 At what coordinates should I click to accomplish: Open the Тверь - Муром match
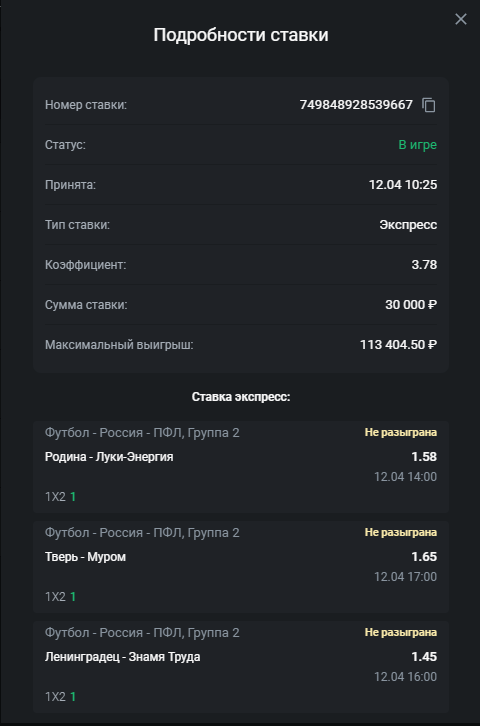(85, 557)
